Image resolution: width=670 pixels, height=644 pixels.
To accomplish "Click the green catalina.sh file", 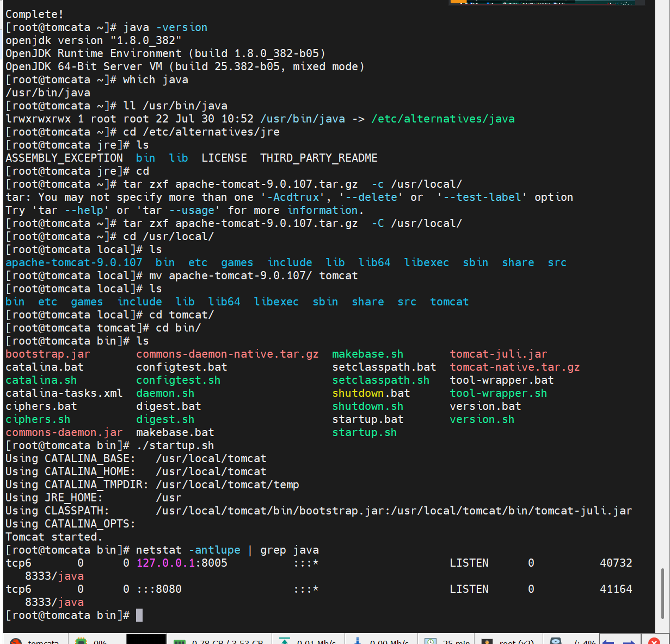I will [x=41, y=380].
